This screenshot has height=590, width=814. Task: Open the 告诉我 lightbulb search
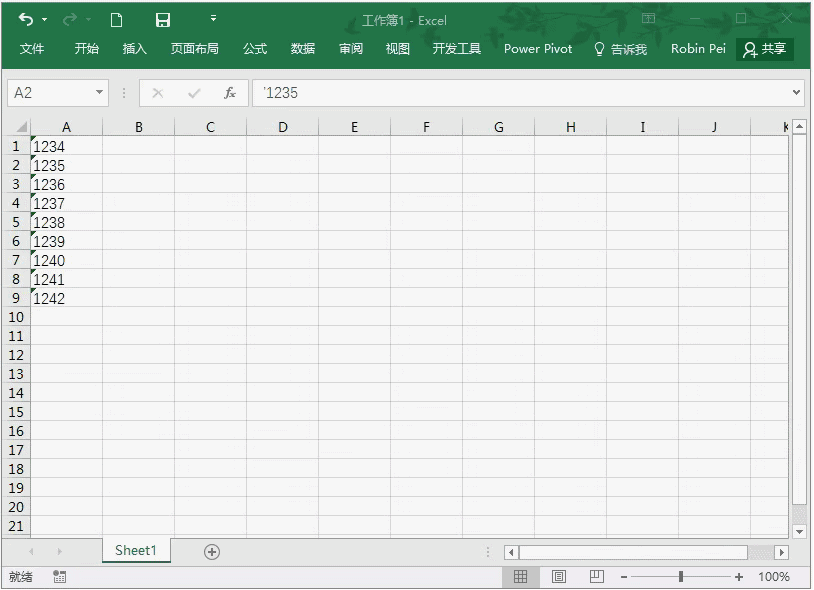point(620,49)
